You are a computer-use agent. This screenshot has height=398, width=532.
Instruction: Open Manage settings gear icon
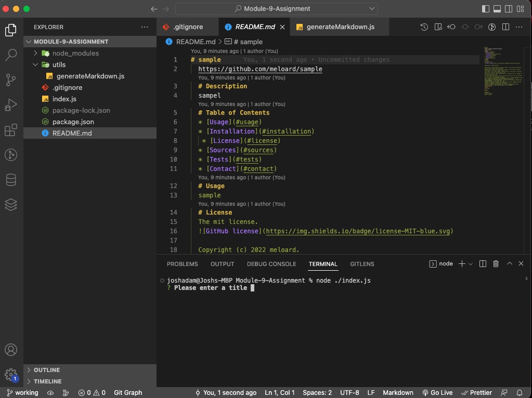11,375
